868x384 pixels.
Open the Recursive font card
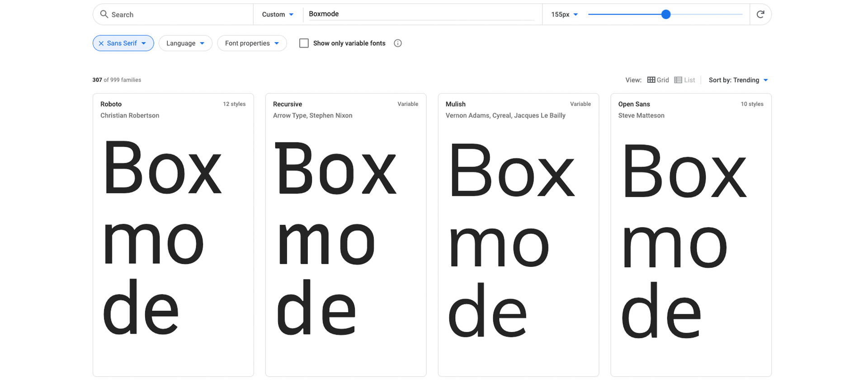coord(346,235)
